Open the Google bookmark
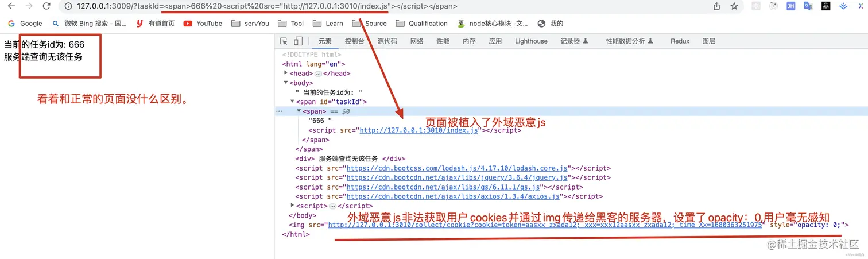Viewport: 868px width, 259px height. pyautogui.click(x=25, y=24)
